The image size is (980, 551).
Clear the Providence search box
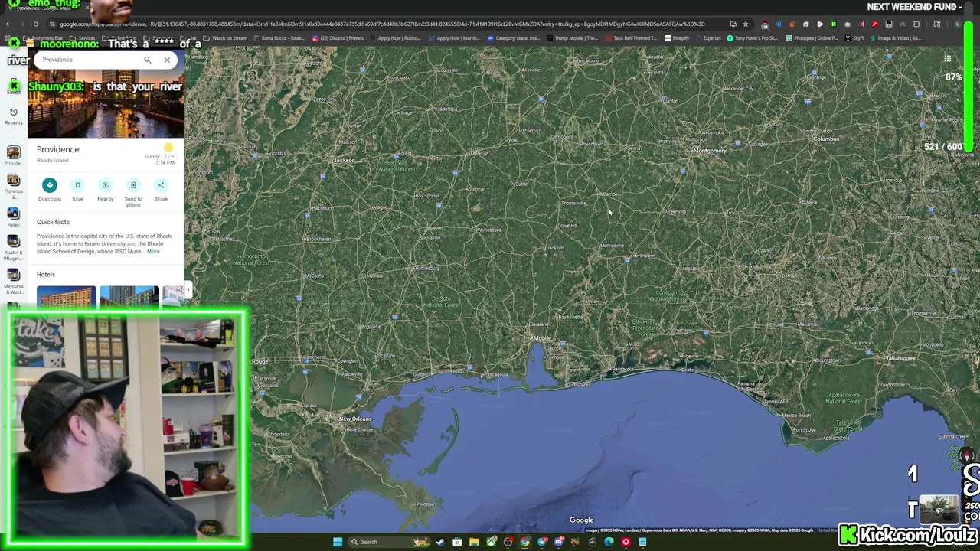pyautogui.click(x=167, y=60)
